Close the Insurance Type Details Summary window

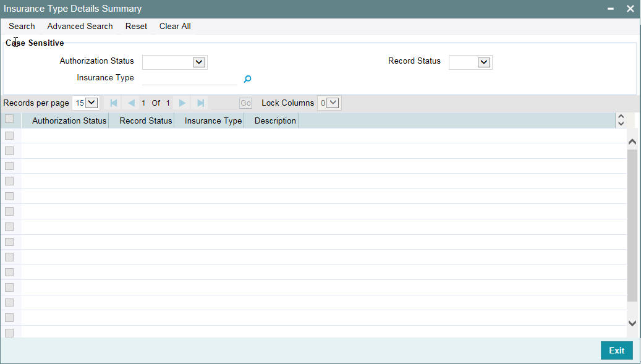pyautogui.click(x=630, y=9)
